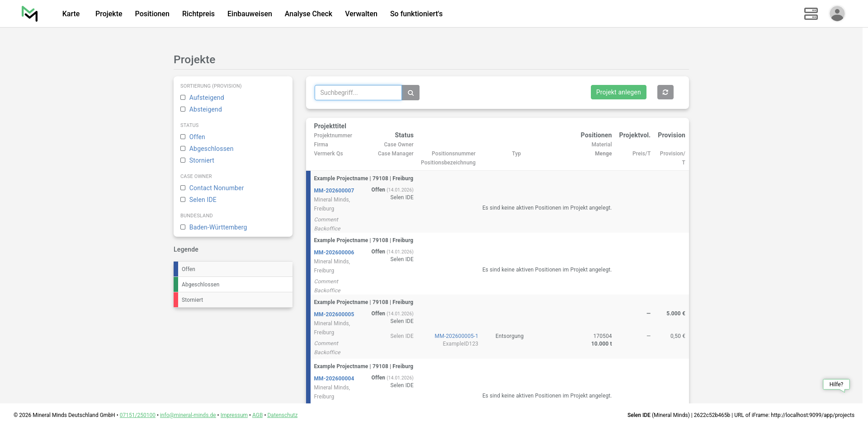Image resolution: width=868 pixels, height=426 pixels.
Task: Click the Impressum footer link
Action: coord(234,415)
